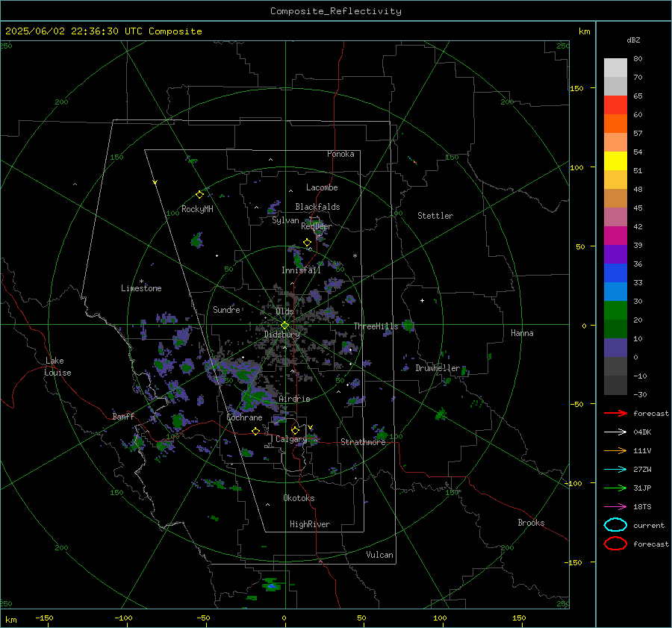Click the yellow diamond marker below Cochrane
This screenshot has height=628, width=672.
(256, 432)
